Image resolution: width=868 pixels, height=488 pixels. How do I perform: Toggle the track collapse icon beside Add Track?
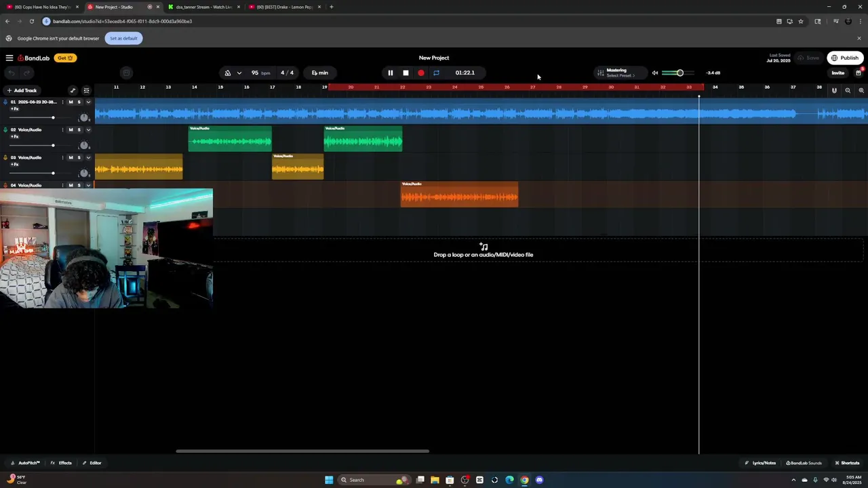click(x=86, y=91)
